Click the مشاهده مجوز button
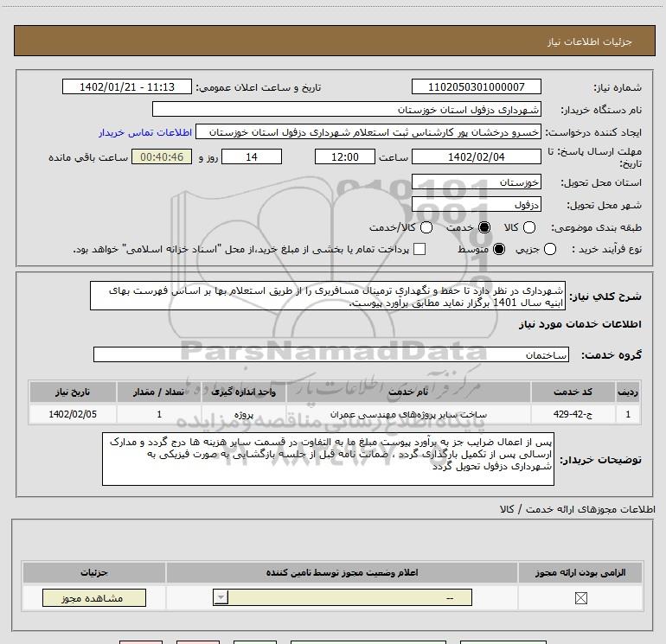This screenshot has height=644, width=666. 94,597
